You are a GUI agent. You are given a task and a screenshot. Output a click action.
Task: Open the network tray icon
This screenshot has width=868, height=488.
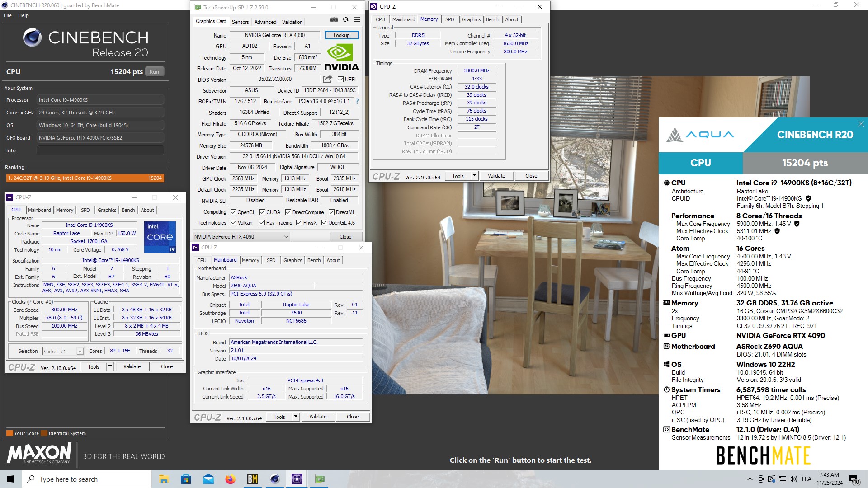click(x=783, y=479)
